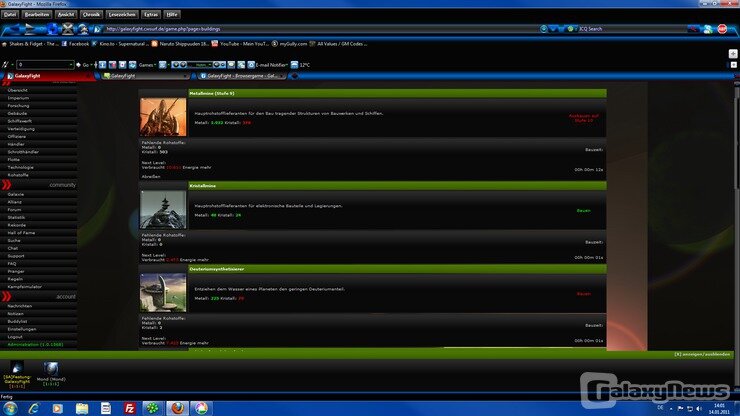Image resolution: width=740 pixels, height=416 pixels.
Task: Open the Extras menu
Action: coord(151,15)
